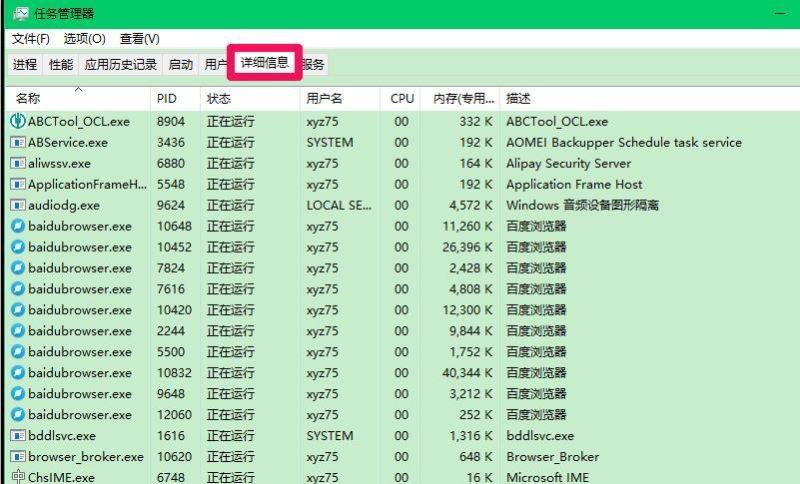Click the Task Manager title bar icon
Image resolution: width=800 pixels, height=484 pixels.
click(21, 13)
